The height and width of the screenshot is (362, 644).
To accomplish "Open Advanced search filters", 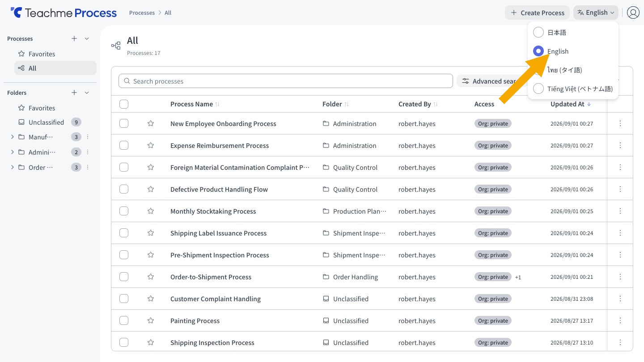I will (x=491, y=81).
